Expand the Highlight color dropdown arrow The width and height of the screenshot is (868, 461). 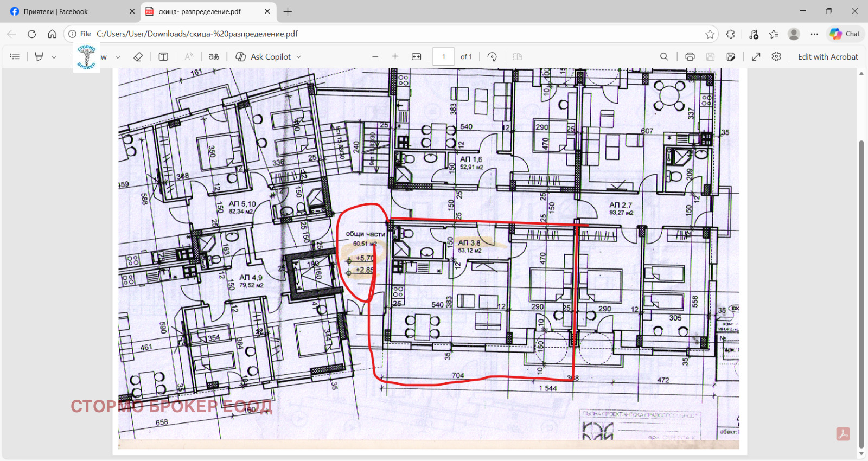tap(54, 57)
